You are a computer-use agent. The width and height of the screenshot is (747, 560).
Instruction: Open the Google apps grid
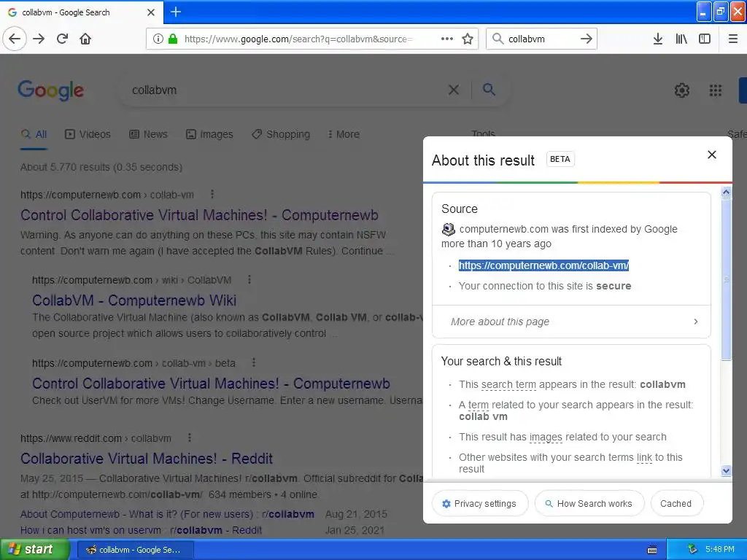(716, 90)
